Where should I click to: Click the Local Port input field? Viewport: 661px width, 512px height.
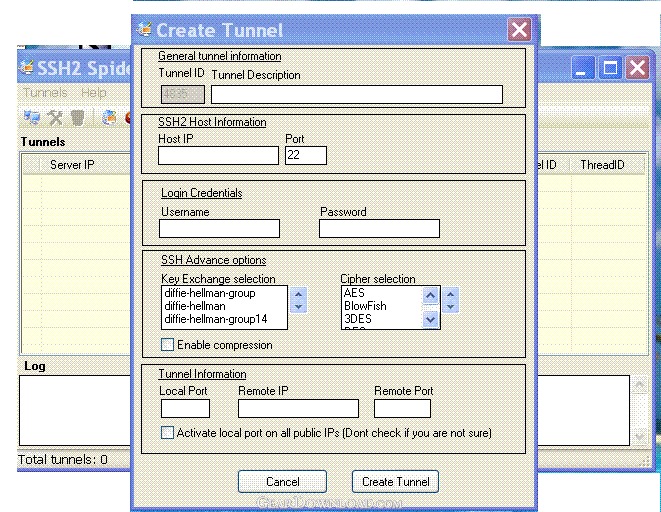click(185, 408)
